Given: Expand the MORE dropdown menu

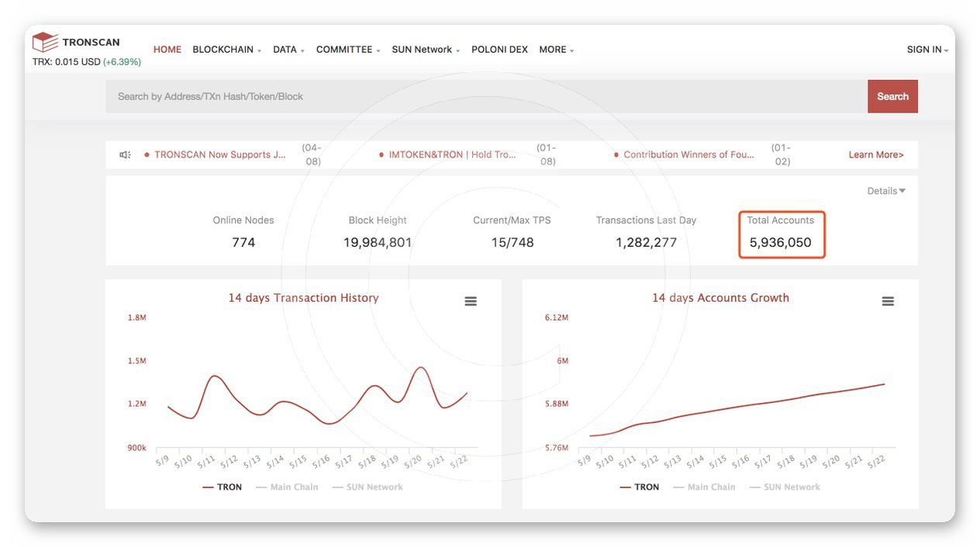Looking at the screenshot, I should [x=557, y=50].
